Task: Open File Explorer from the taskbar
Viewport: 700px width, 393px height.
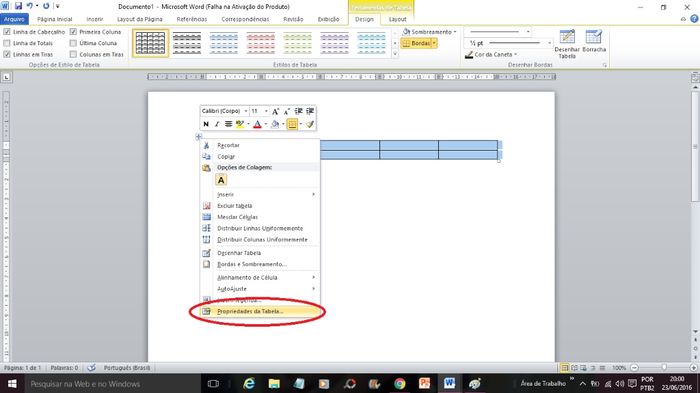Action: pyautogui.click(x=274, y=383)
